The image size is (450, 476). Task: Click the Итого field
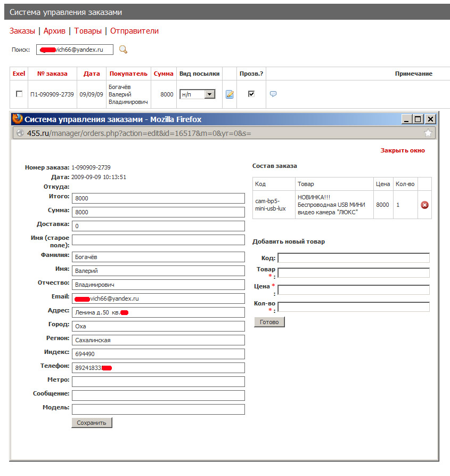point(158,198)
